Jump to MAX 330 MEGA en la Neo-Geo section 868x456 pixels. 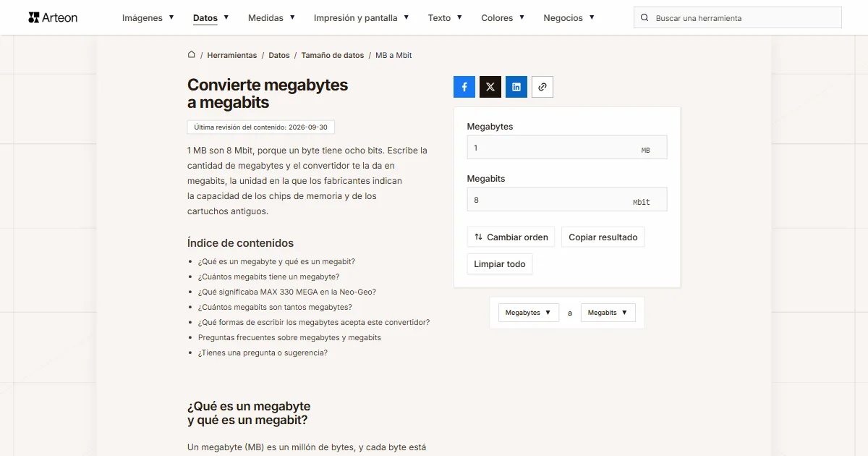(x=287, y=292)
